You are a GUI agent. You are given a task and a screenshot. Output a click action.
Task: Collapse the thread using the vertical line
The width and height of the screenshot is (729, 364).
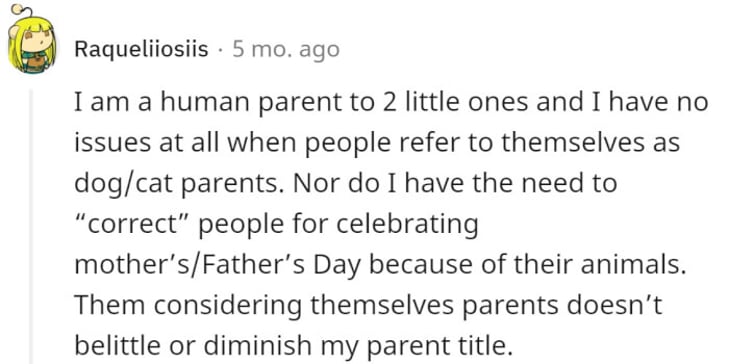tap(31, 226)
